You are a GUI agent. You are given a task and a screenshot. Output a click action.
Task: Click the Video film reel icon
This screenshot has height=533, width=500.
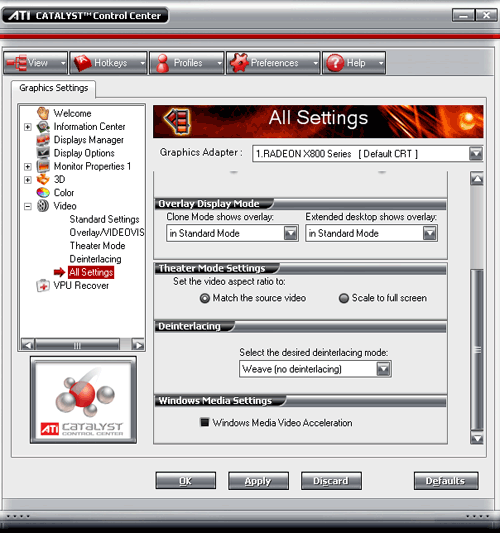43,206
